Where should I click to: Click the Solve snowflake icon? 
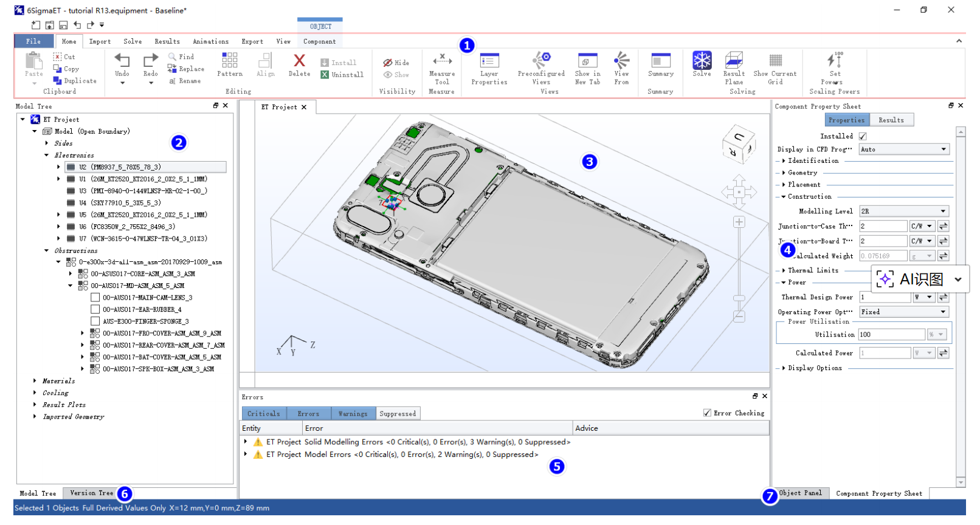[x=702, y=61]
